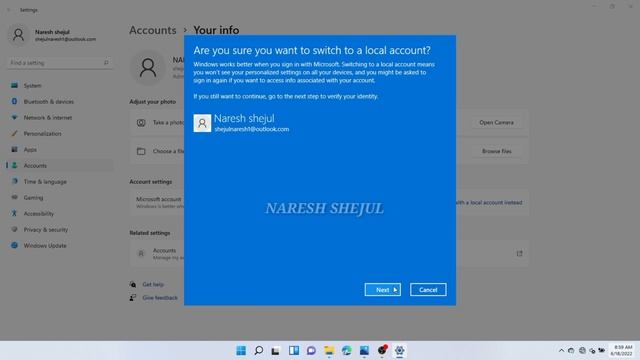Launch Microsoft Edge from the taskbar
Viewport: 640px width, 360px height.
[347, 351]
